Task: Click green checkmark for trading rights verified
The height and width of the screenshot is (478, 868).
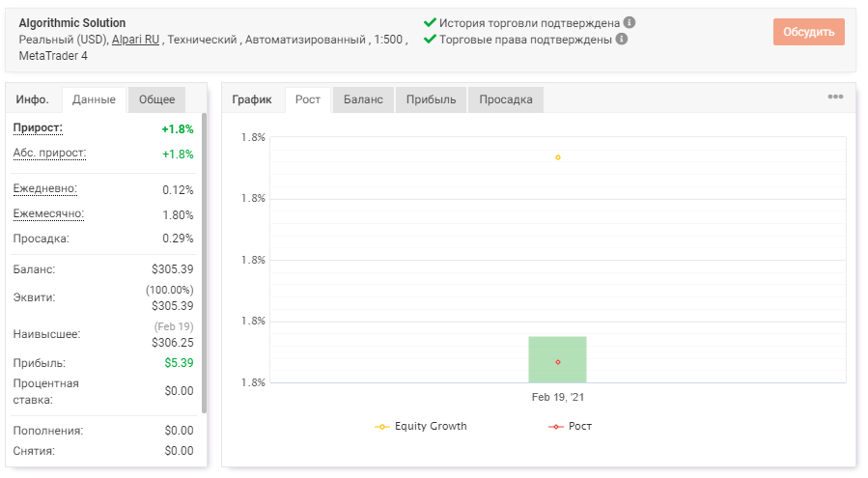Action: tap(430, 39)
